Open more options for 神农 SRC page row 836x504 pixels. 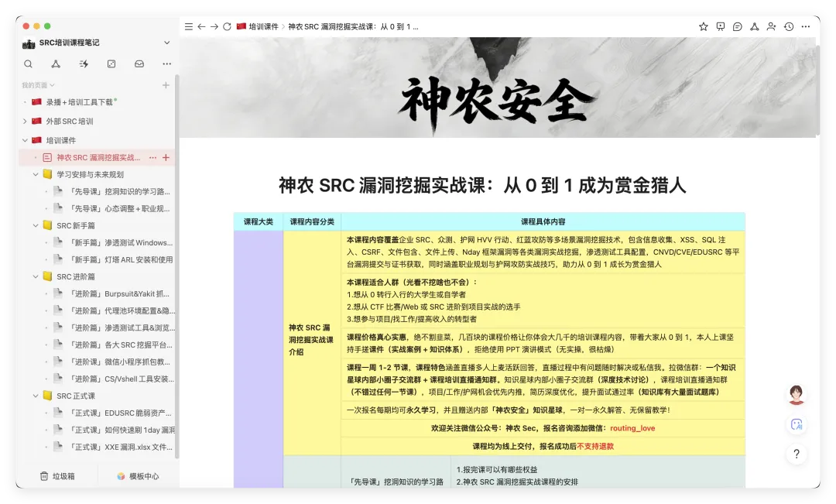(153, 158)
